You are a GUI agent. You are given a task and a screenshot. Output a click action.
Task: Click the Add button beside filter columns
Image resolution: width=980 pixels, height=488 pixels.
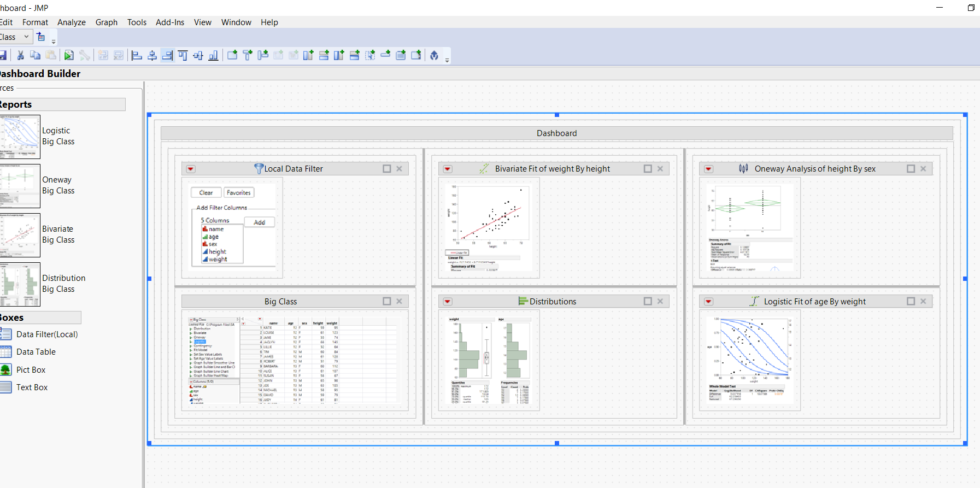tap(259, 222)
